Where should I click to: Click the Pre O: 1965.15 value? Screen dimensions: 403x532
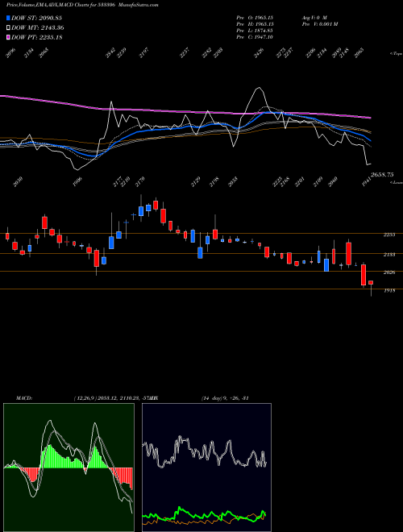point(255,18)
